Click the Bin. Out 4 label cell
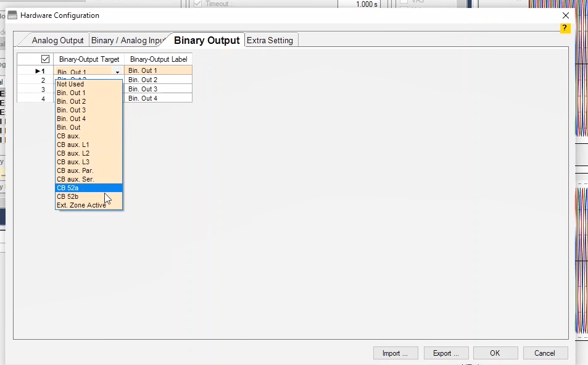The width and height of the screenshot is (588, 365). point(158,98)
